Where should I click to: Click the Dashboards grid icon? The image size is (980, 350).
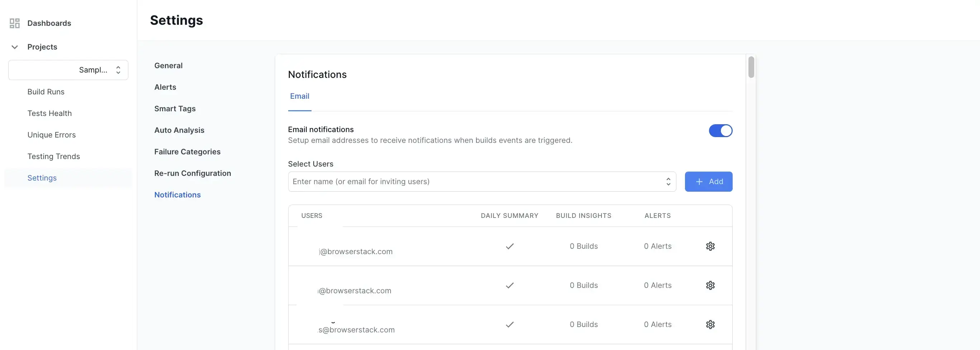[x=14, y=23]
